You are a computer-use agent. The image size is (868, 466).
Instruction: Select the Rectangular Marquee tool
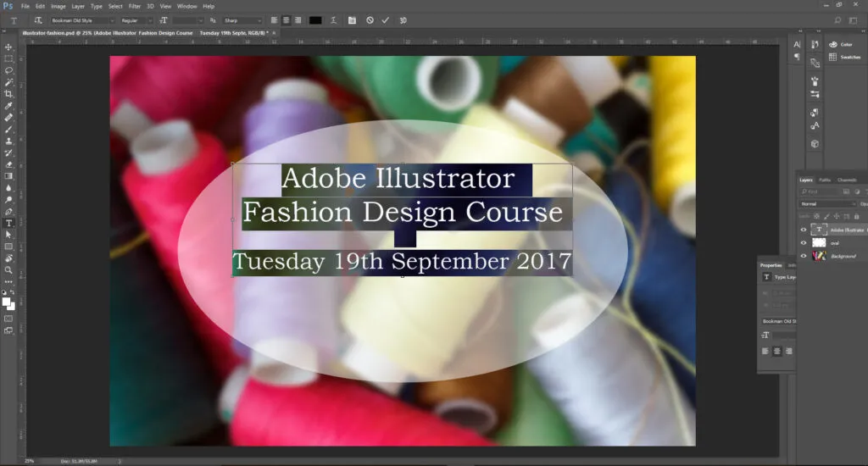[8, 58]
